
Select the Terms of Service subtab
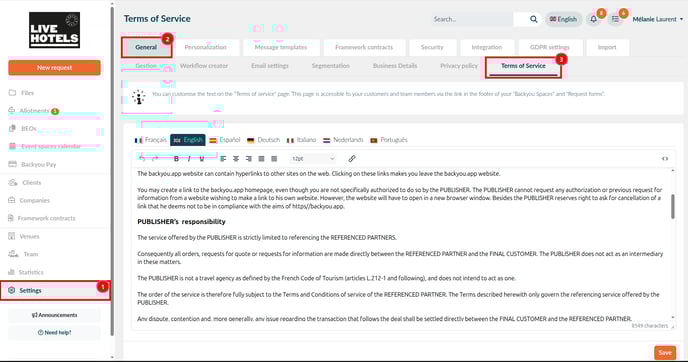[x=523, y=67]
